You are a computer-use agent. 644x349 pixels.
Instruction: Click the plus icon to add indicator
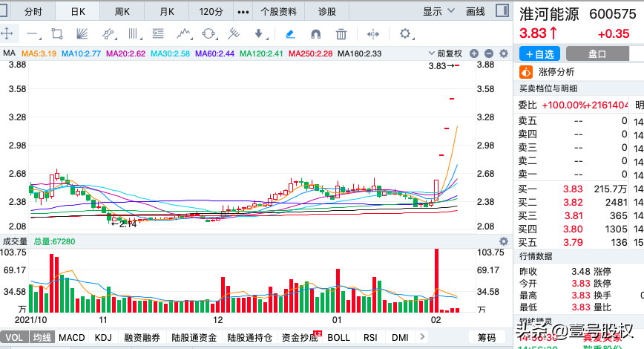click(474, 53)
